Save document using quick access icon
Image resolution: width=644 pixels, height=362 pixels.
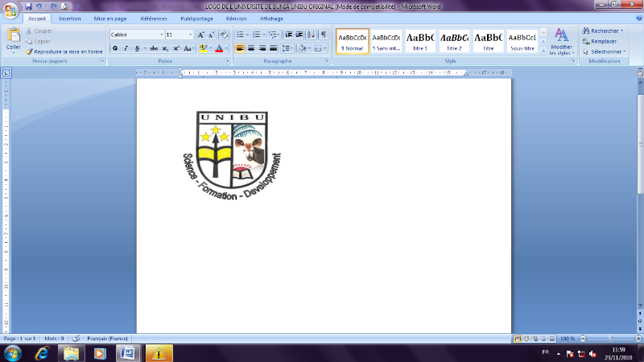[x=28, y=6]
